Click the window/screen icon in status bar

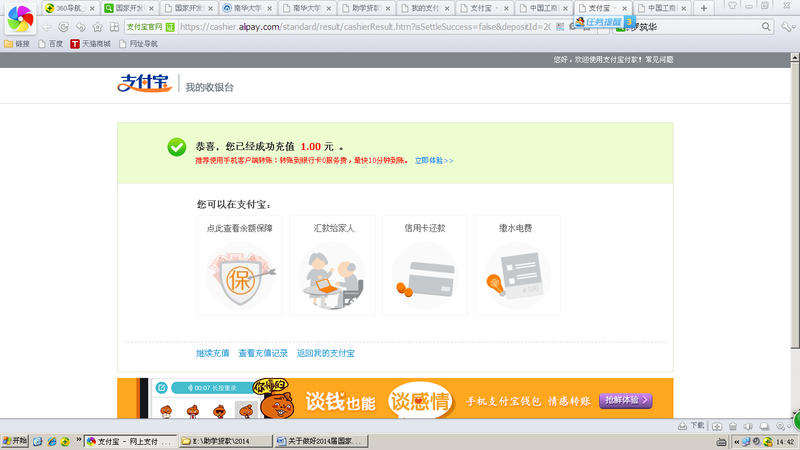[764, 426]
